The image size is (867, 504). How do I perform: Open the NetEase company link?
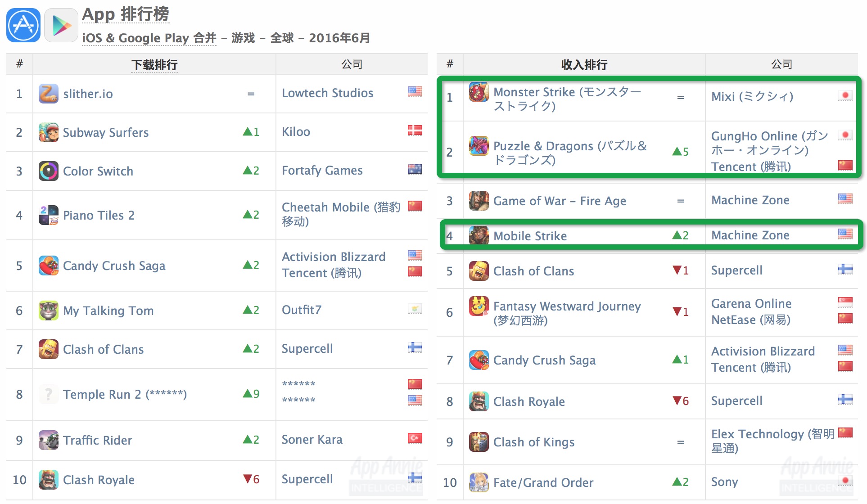751,319
